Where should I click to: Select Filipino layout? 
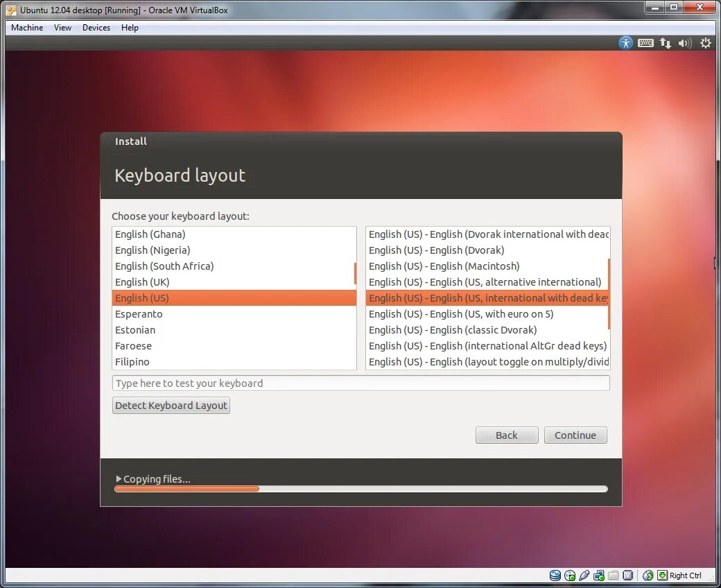(x=234, y=362)
